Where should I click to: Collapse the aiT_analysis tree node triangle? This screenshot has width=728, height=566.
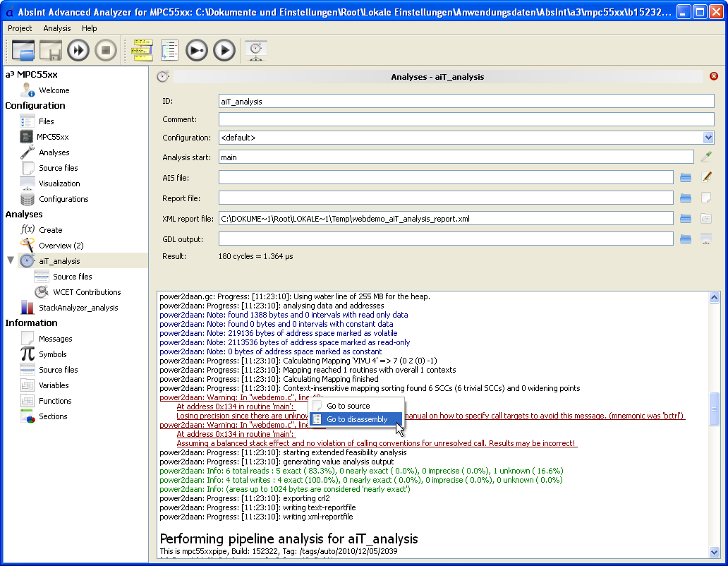click(11, 260)
